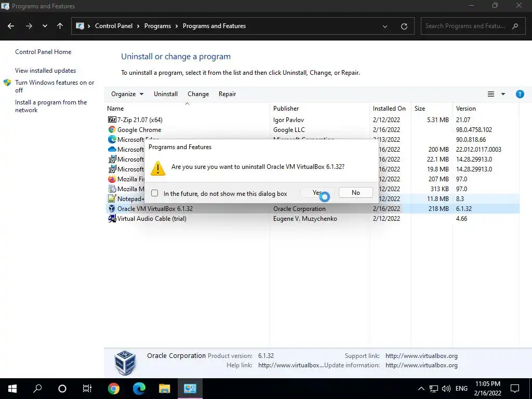Launch Edge from the taskbar
This screenshot has height=399, width=532.
pos(139,389)
